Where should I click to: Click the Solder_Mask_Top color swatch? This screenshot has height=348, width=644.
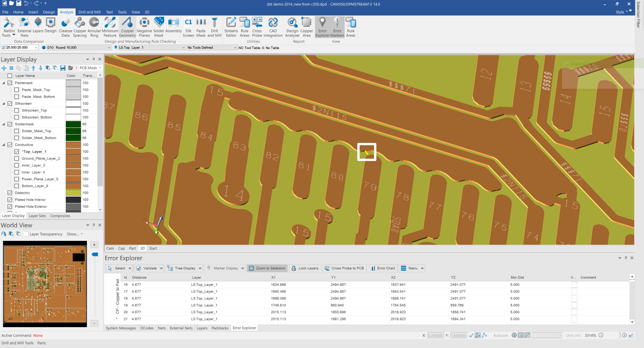(x=73, y=131)
